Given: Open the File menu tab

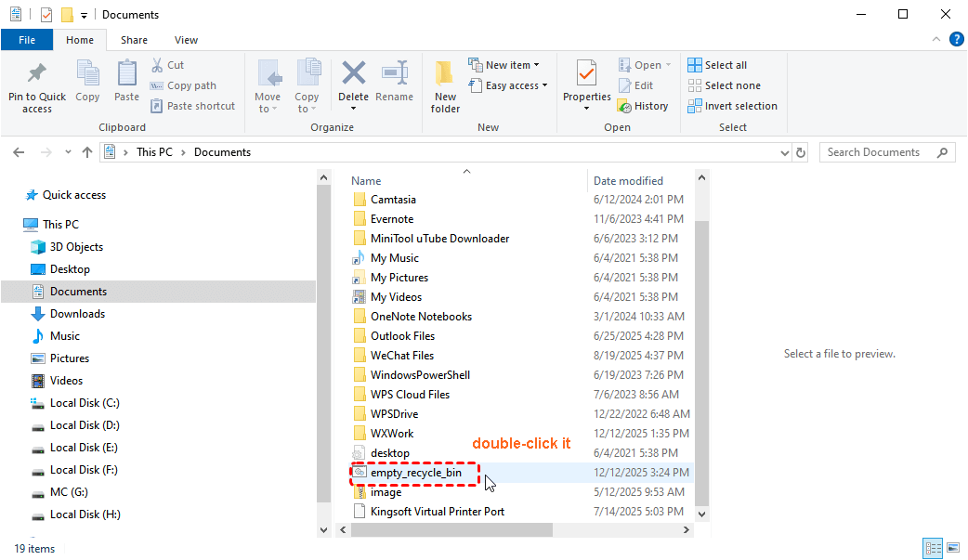Looking at the screenshot, I should [27, 40].
